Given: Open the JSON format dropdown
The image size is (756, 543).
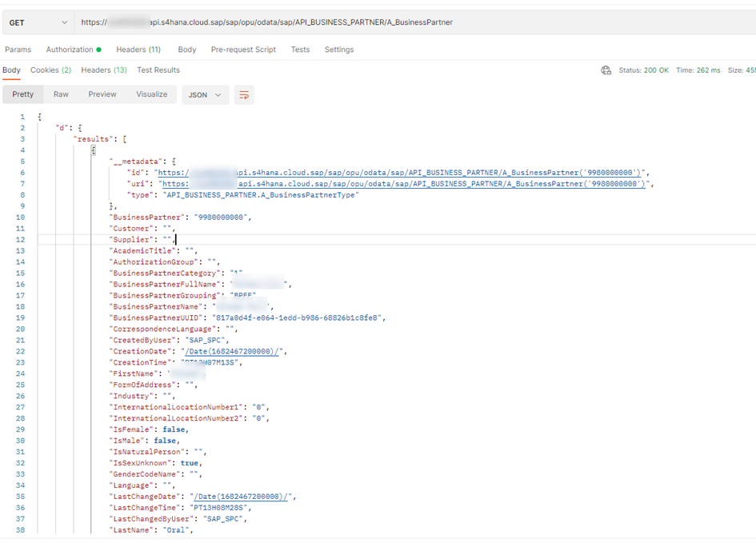Looking at the screenshot, I should (205, 95).
